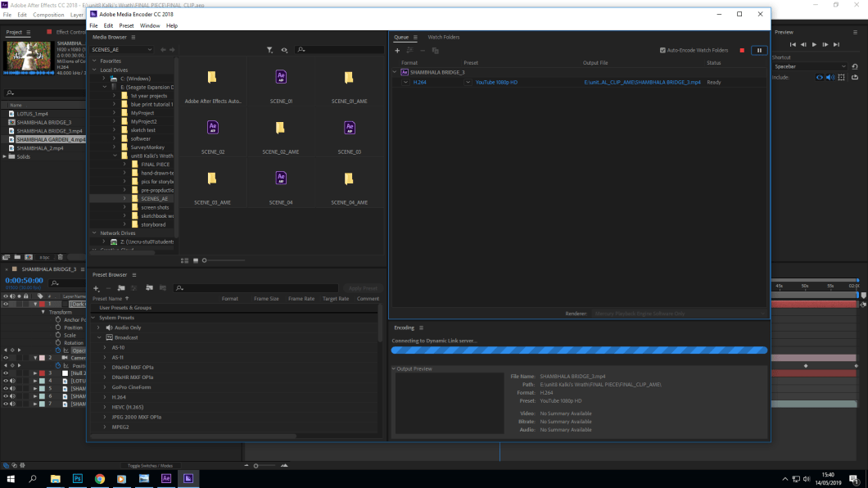Toggle visibility of layer 1 in After Effects
Screen dimensions: 868x488
click(6, 305)
